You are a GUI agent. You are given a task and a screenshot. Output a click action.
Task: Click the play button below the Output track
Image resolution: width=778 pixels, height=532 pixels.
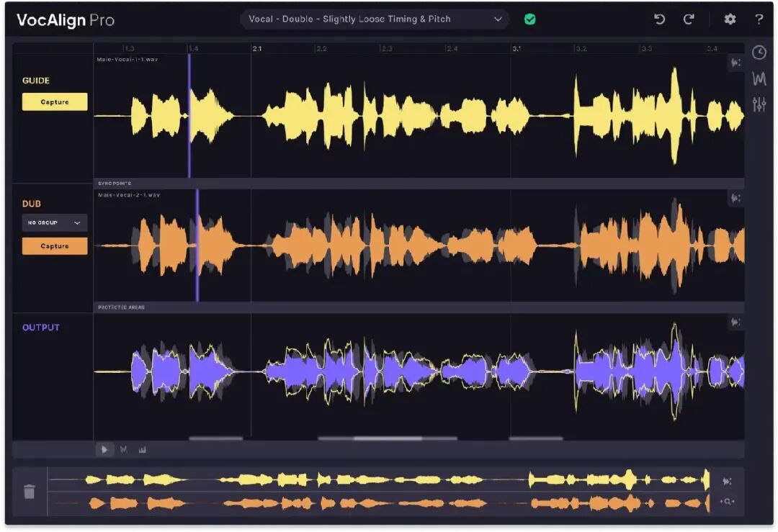pos(104,450)
